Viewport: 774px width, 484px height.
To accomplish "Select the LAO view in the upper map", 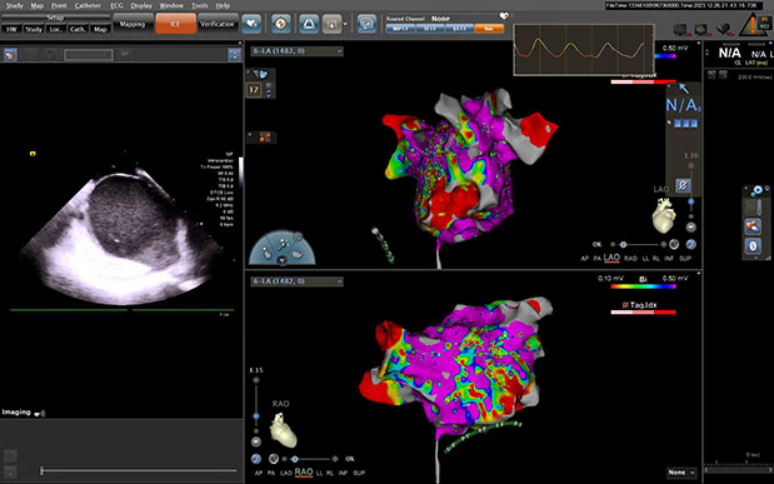I will (612, 258).
